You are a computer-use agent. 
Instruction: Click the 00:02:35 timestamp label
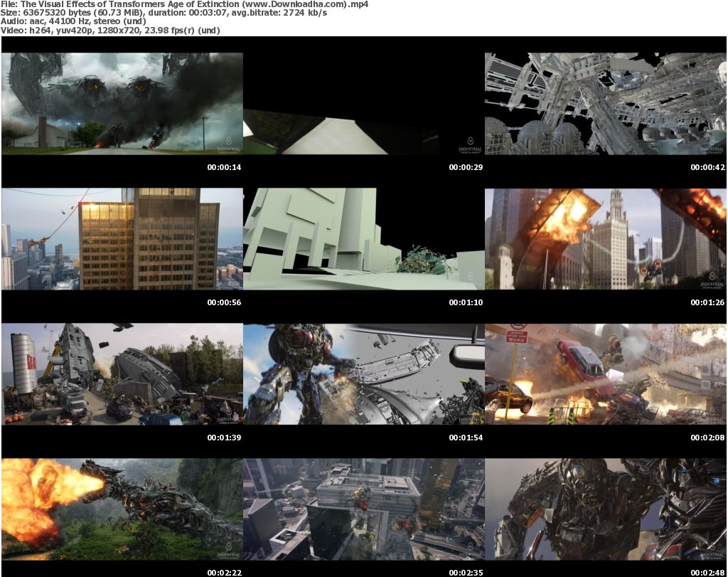coord(466,573)
